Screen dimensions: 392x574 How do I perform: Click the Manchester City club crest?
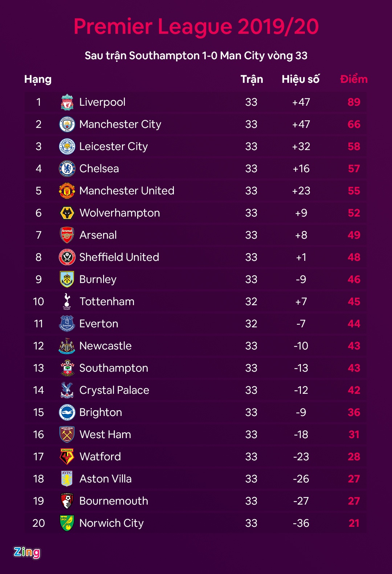67,124
